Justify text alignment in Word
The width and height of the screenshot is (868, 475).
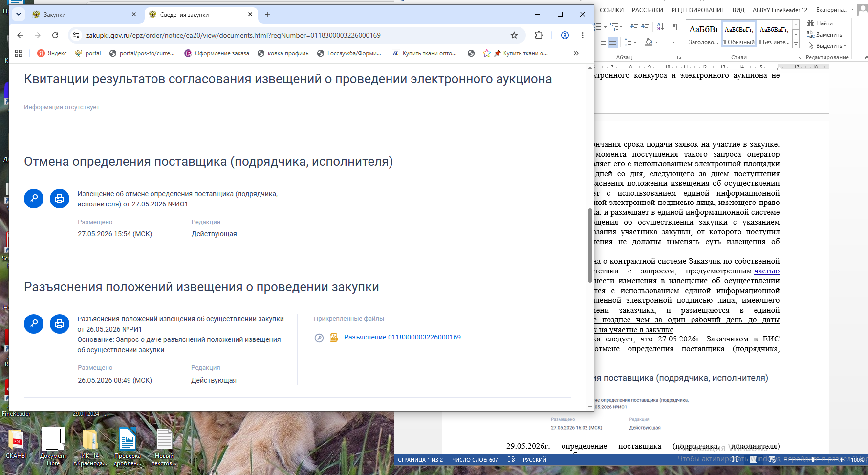coord(613,42)
